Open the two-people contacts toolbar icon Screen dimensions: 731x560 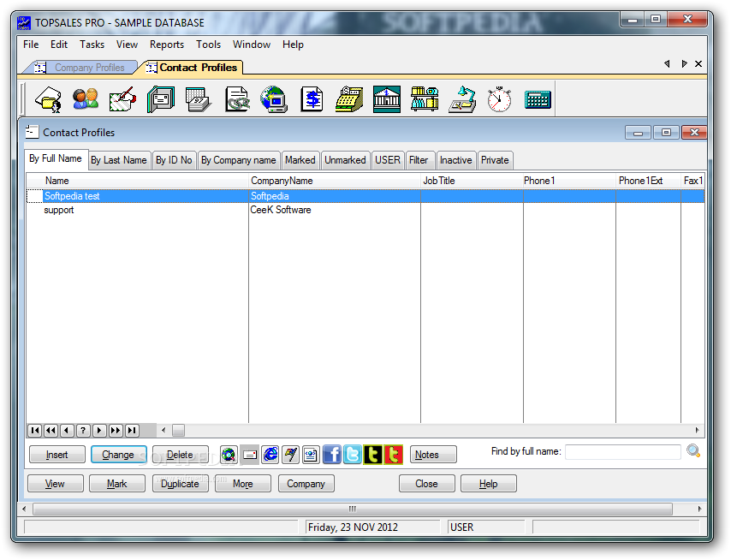pyautogui.click(x=86, y=99)
